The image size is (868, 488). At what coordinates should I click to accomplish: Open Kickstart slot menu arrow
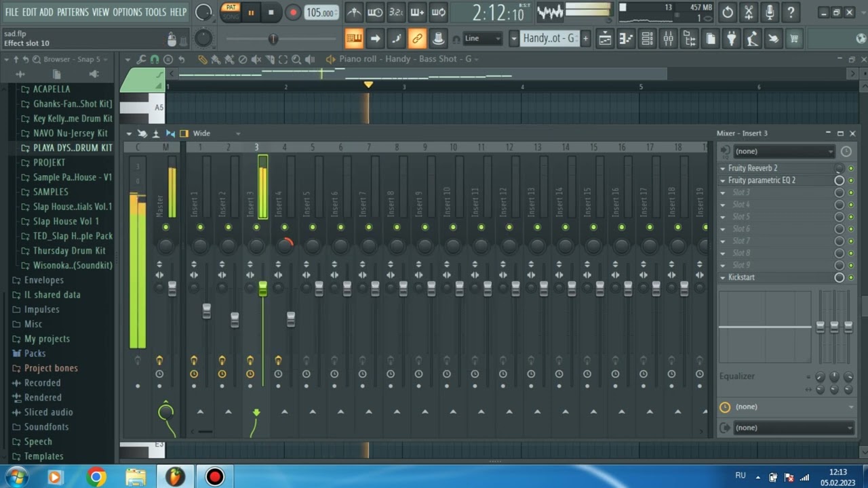723,277
